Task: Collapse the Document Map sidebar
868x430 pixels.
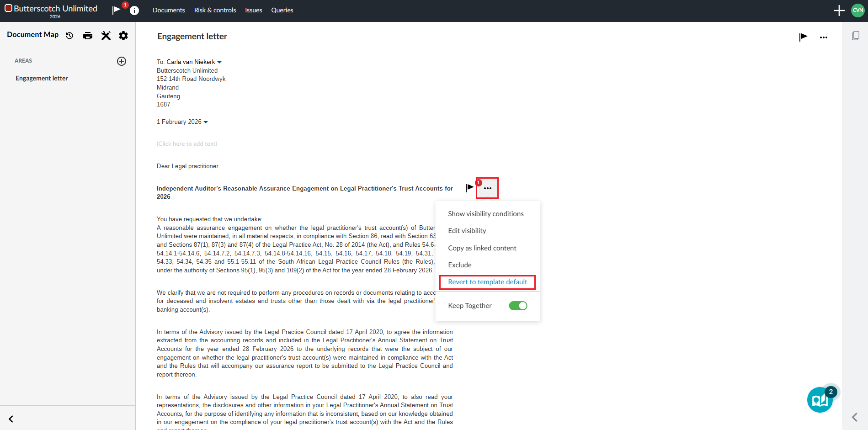Action: 11,419
